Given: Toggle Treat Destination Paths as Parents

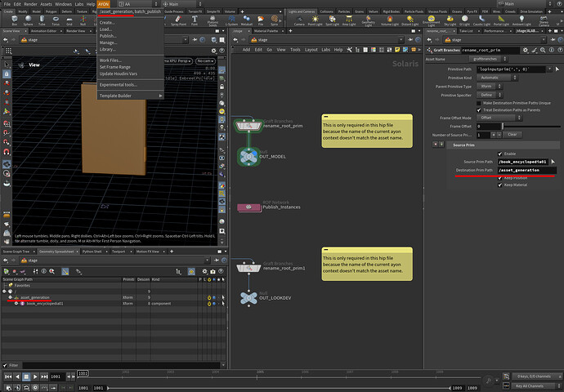Looking at the screenshot, I should click(x=479, y=110).
